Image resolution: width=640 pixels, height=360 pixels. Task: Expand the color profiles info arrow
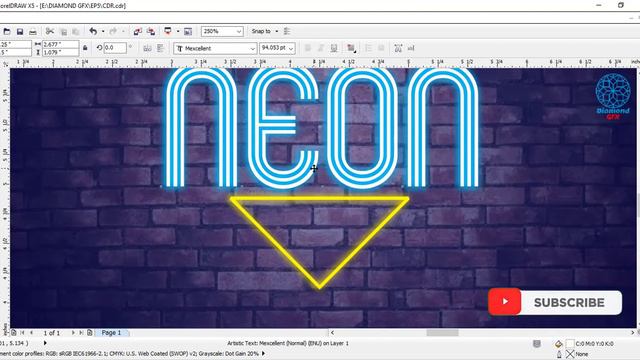click(263, 353)
